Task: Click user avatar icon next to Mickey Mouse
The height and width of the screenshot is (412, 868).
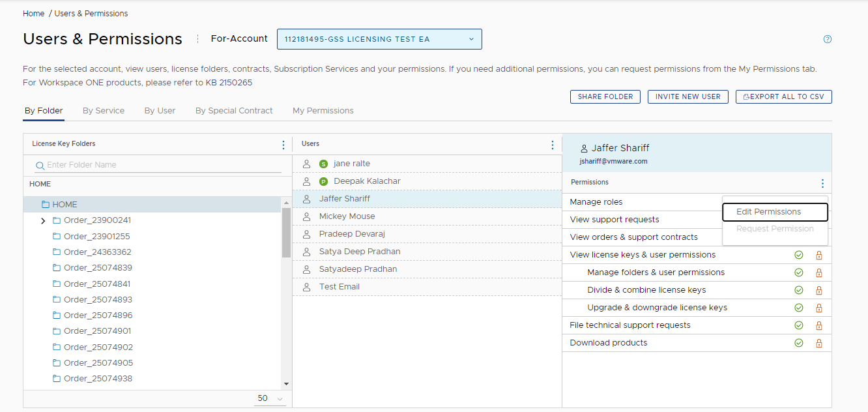Action: pos(306,216)
